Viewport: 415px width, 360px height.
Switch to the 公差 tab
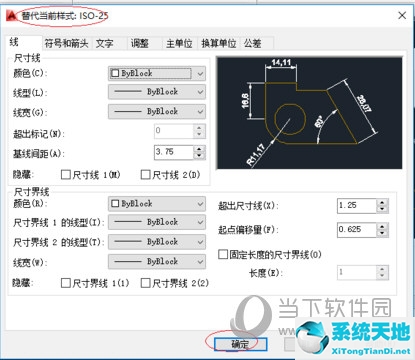252,43
